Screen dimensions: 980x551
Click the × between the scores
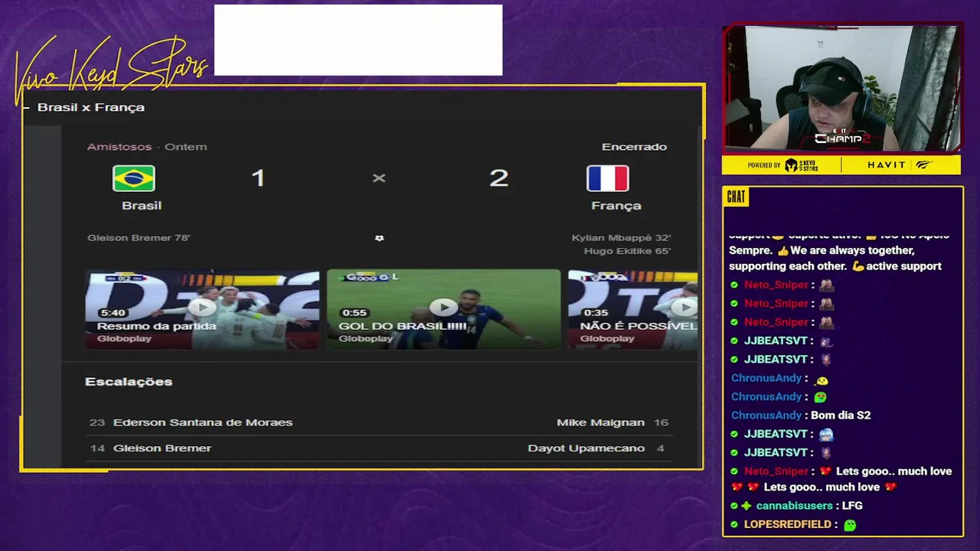[379, 178]
